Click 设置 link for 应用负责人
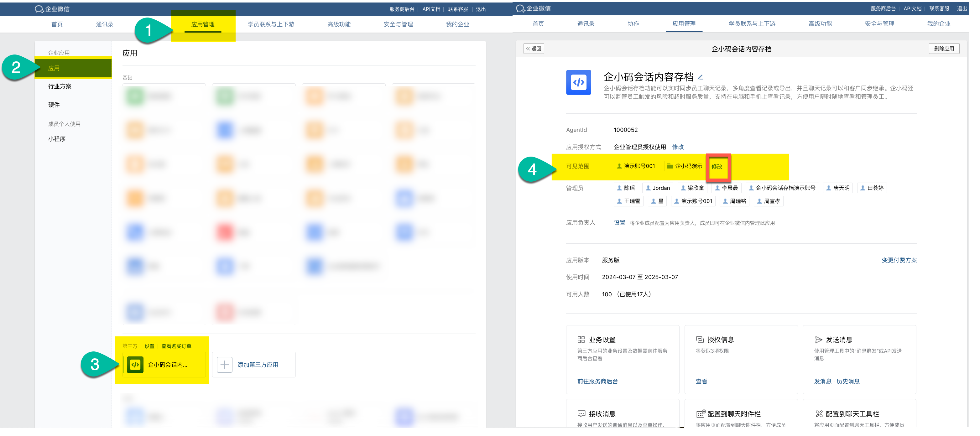 (x=619, y=223)
